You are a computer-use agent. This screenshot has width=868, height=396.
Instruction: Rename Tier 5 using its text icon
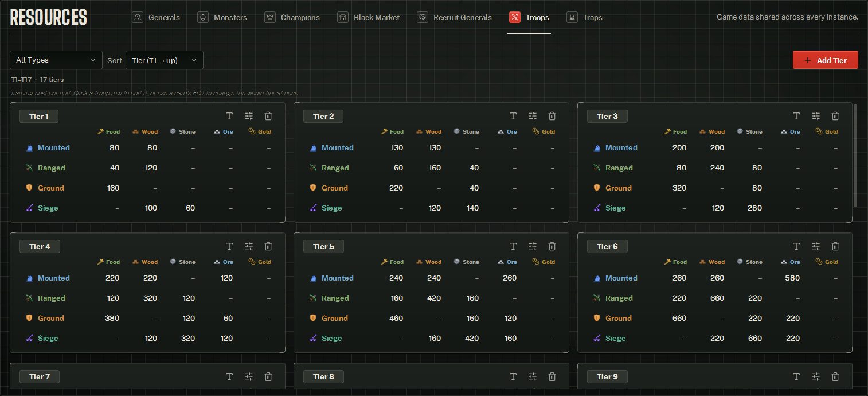[513, 246]
